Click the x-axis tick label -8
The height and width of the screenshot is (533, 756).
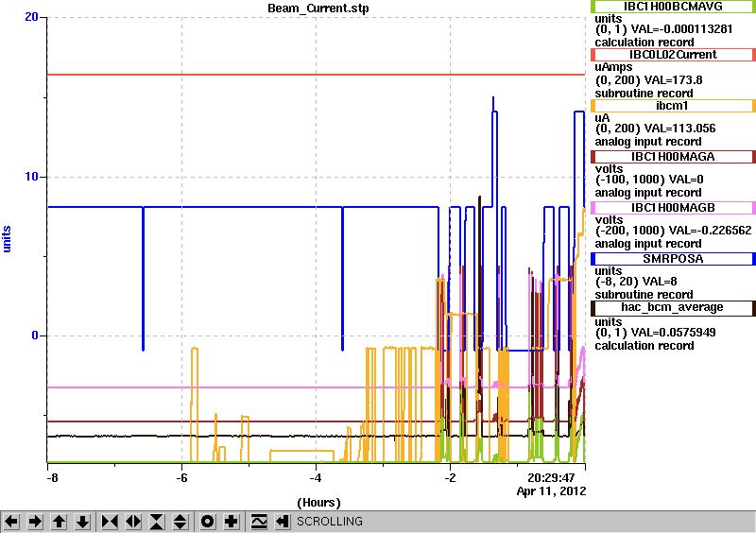click(52, 478)
